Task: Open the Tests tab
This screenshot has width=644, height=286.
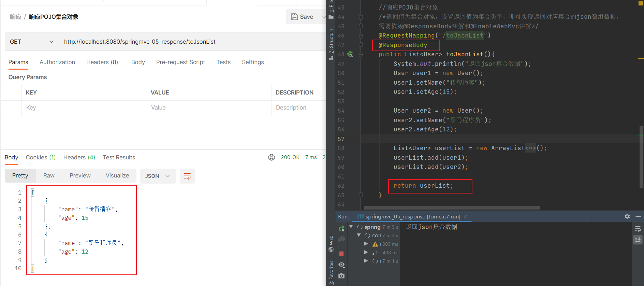Action: [223, 62]
